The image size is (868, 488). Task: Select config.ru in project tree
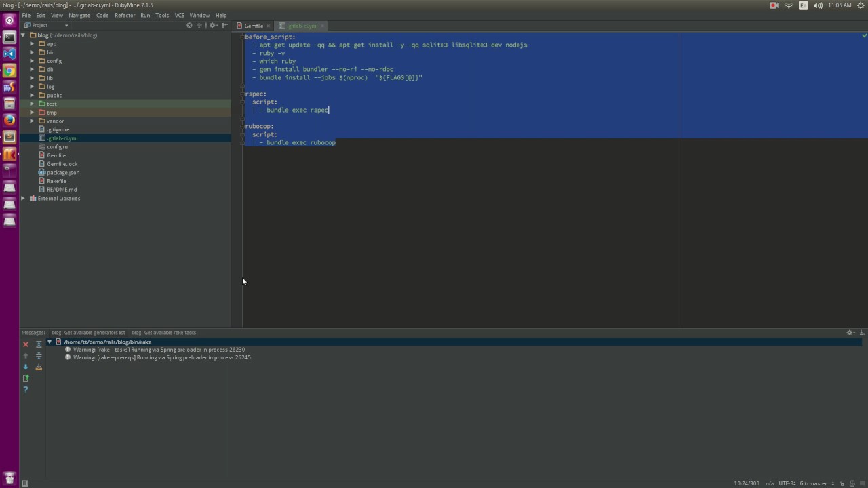pyautogui.click(x=57, y=147)
